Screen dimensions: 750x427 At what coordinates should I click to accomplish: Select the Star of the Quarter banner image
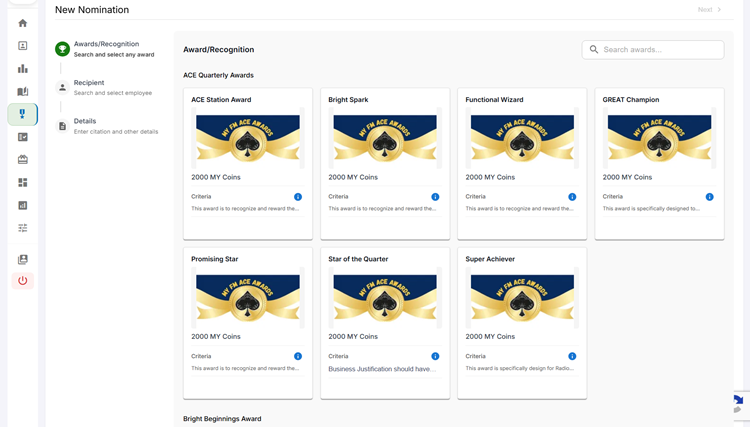[385, 297]
